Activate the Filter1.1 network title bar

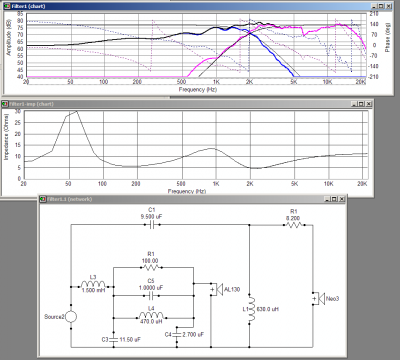coord(193,199)
